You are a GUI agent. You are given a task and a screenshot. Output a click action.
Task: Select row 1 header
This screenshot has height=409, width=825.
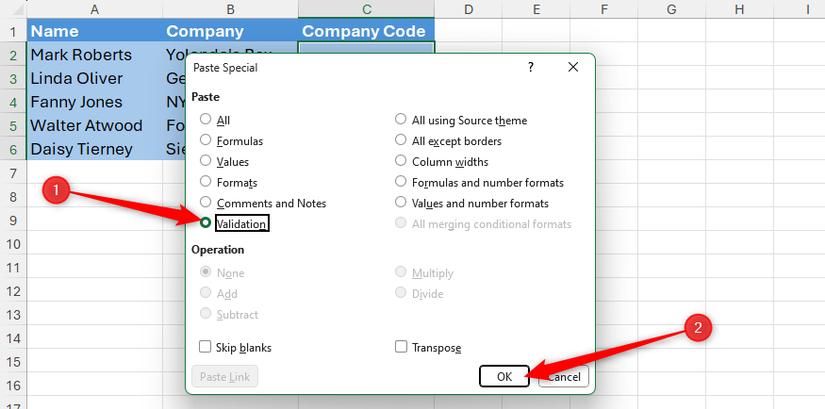point(13,31)
